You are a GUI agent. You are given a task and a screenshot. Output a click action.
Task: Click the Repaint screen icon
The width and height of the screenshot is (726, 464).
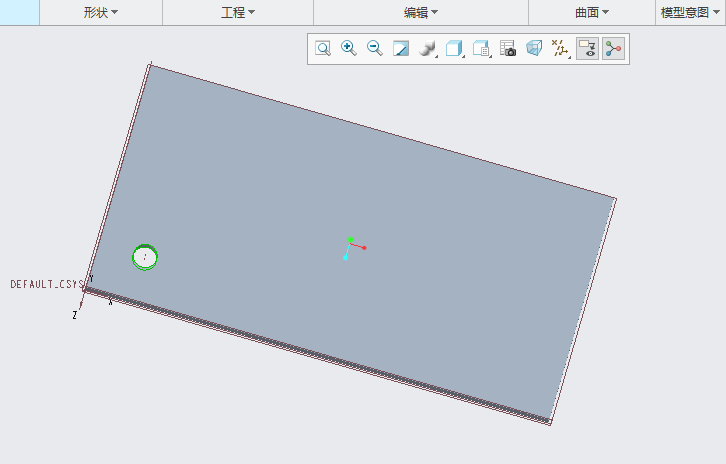pyautogui.click(x=401, y=48)
